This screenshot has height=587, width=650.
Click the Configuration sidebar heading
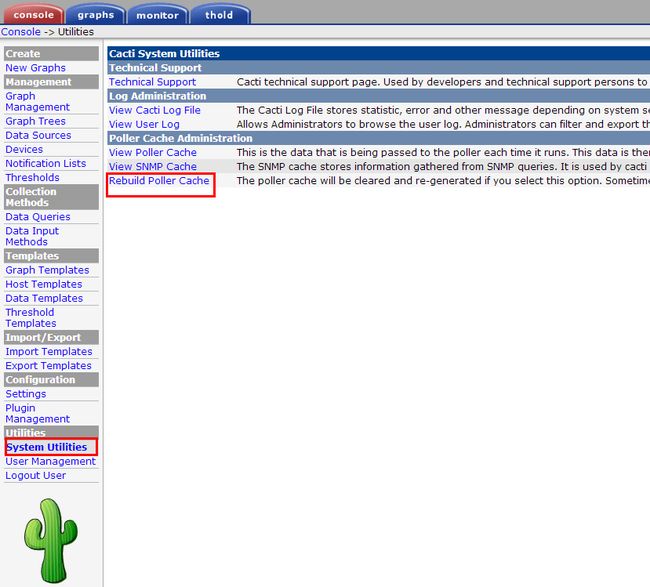(51, 380)
